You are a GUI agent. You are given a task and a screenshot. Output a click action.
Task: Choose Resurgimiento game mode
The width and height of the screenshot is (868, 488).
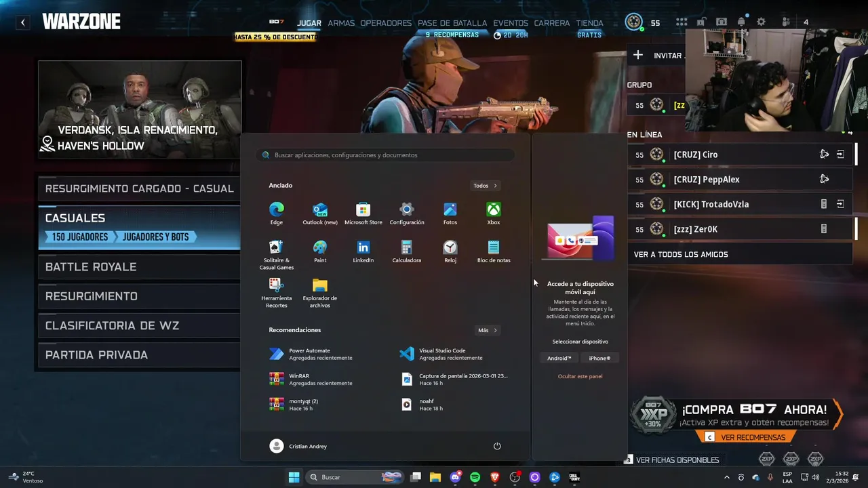tap(139, 296)
